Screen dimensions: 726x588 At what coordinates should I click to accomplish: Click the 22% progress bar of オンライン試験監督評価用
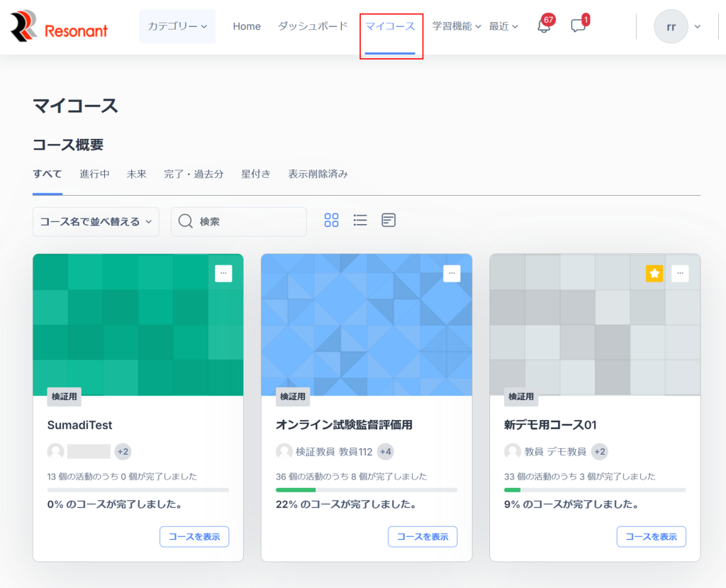366,490
